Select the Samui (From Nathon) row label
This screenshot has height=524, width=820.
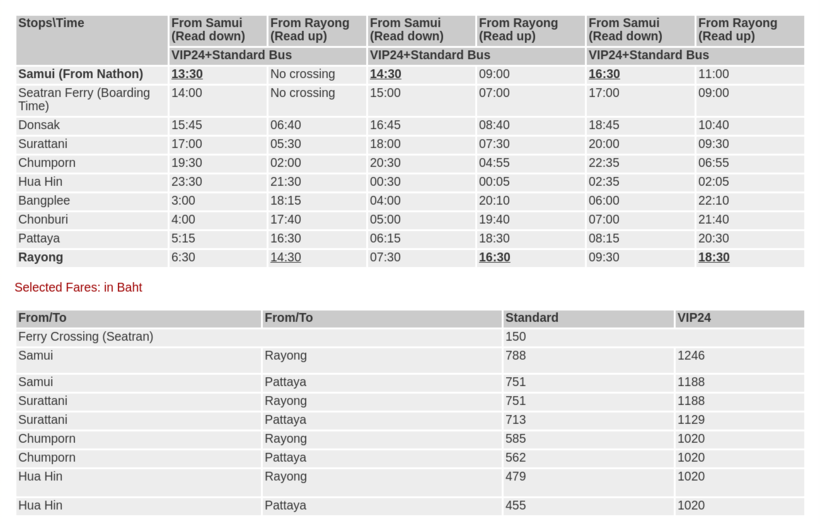point(81,74)
